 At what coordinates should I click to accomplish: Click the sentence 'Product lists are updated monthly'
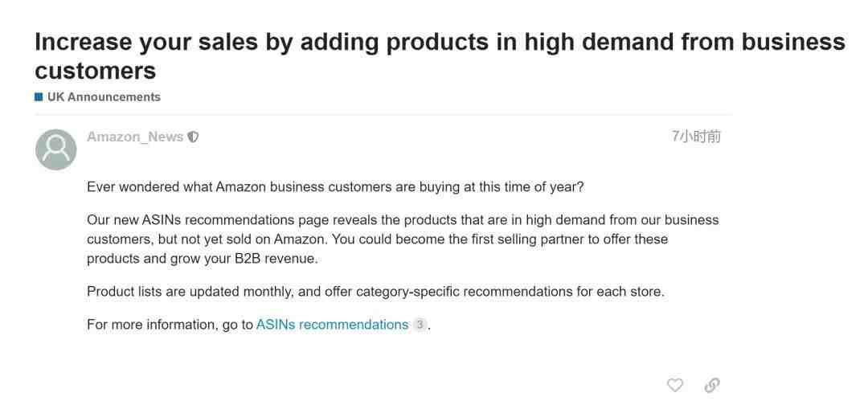(375, 292)
